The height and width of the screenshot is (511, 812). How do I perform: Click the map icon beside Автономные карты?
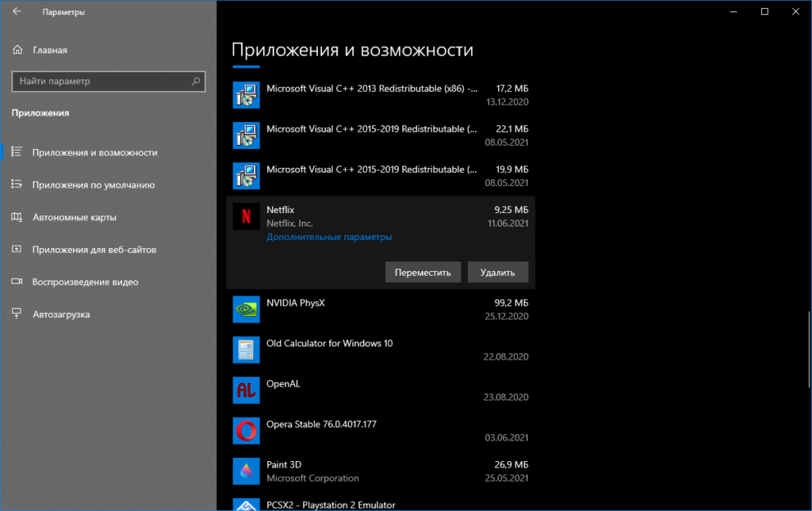pos(17,217)
